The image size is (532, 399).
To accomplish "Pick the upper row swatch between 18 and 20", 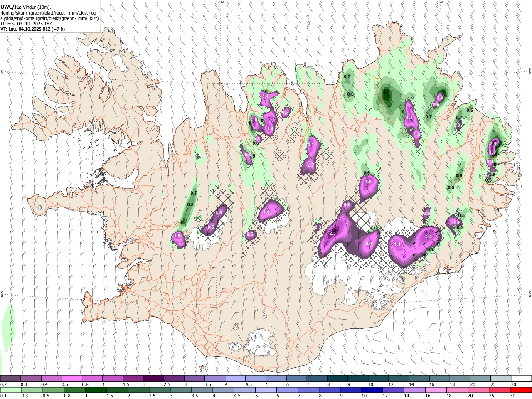I will click(460, 378).
